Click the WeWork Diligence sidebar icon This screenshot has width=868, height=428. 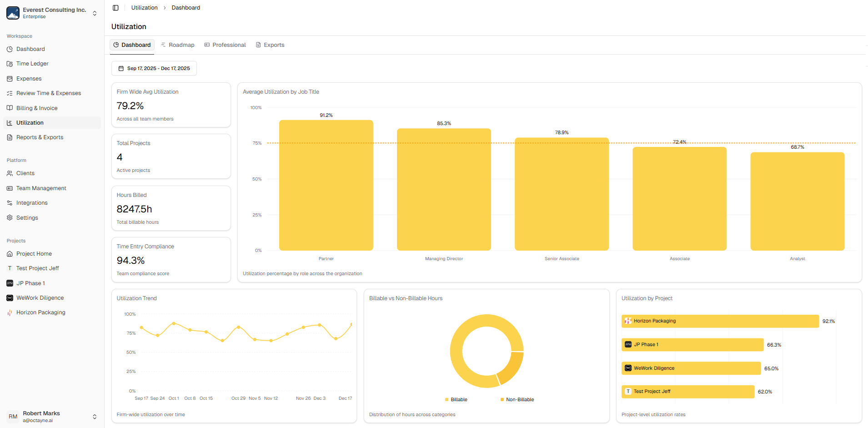tap(10, 298)
